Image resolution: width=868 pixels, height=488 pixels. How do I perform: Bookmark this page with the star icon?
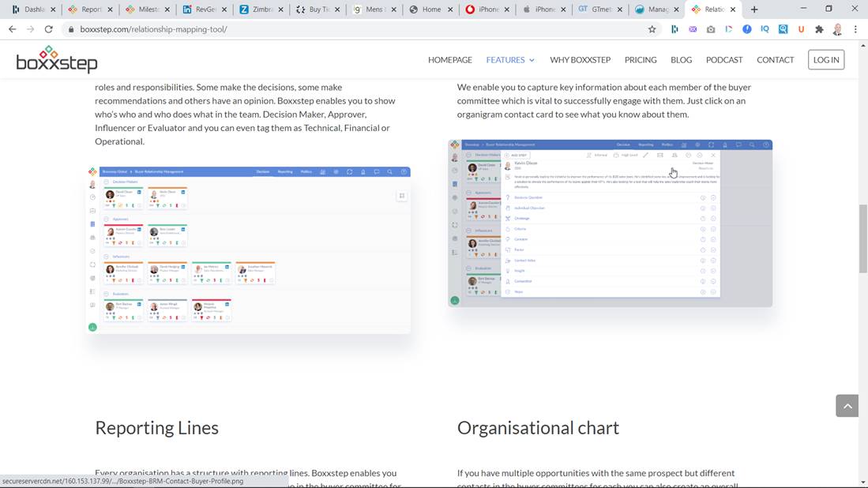pyautogui.click(x=652, y=29)
